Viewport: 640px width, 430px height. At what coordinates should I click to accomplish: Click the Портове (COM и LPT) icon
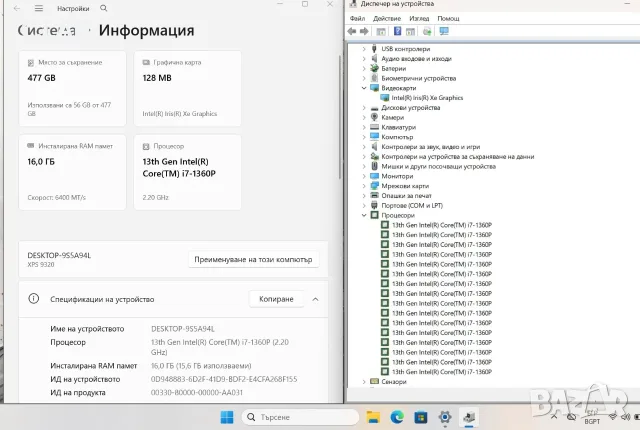tap(374, 205)
